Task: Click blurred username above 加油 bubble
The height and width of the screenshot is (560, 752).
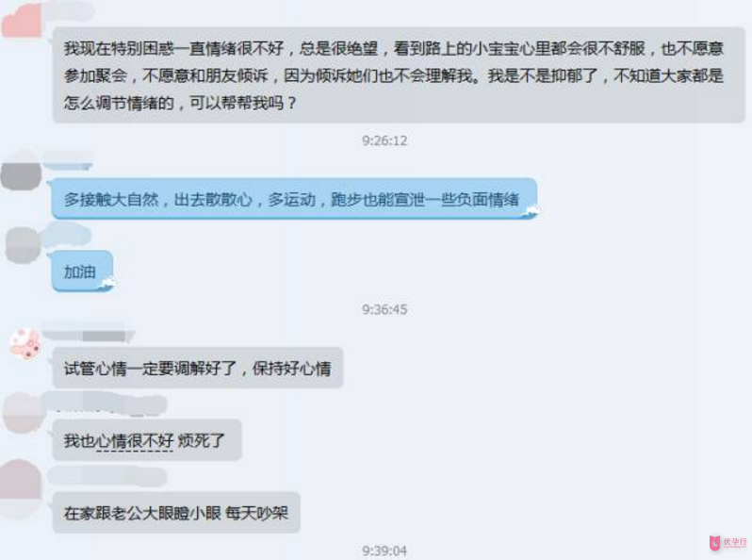Action: click(x=67, y=235)
